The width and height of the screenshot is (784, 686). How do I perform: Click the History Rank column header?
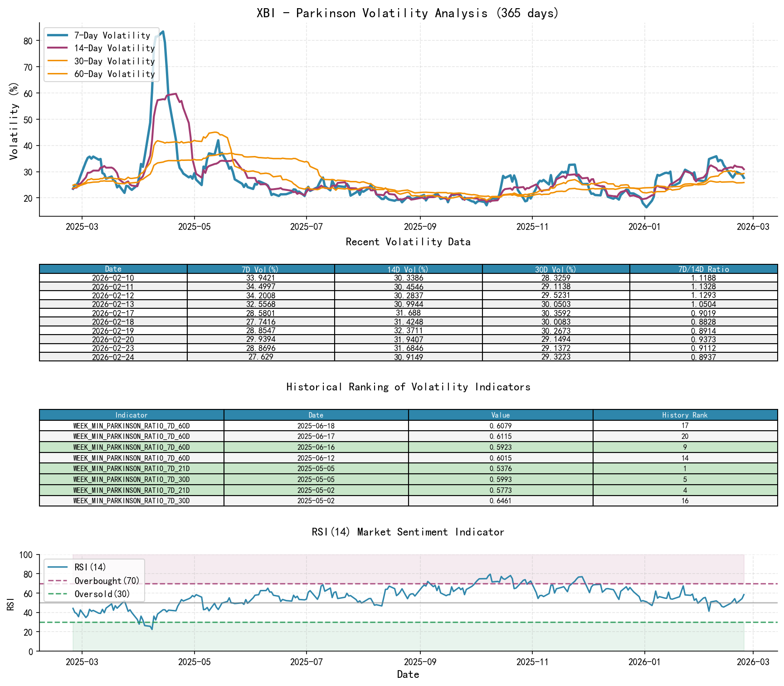686,415
